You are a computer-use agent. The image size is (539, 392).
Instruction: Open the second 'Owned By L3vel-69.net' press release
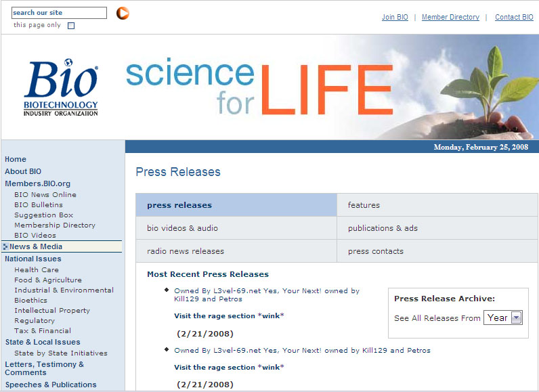pos(302,351)
